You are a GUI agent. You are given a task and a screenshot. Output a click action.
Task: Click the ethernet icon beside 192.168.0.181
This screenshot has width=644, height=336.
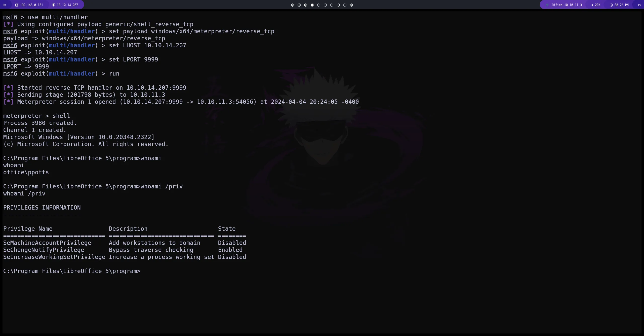17,5
